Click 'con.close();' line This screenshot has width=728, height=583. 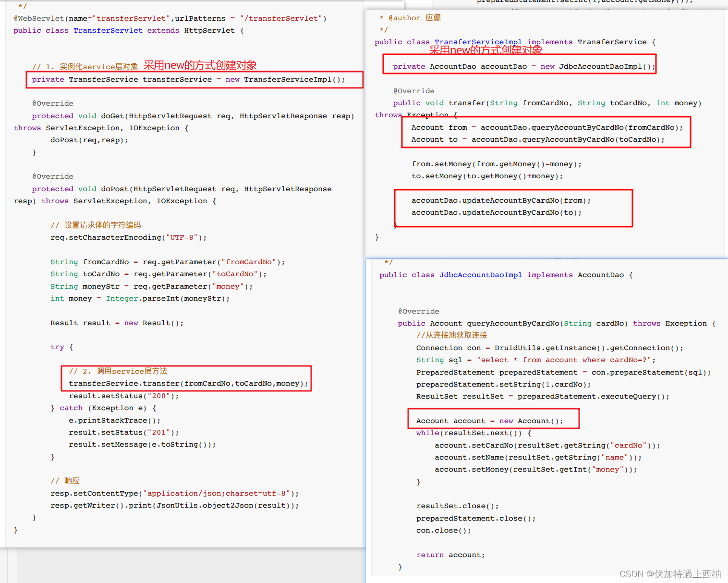point(444,530)
